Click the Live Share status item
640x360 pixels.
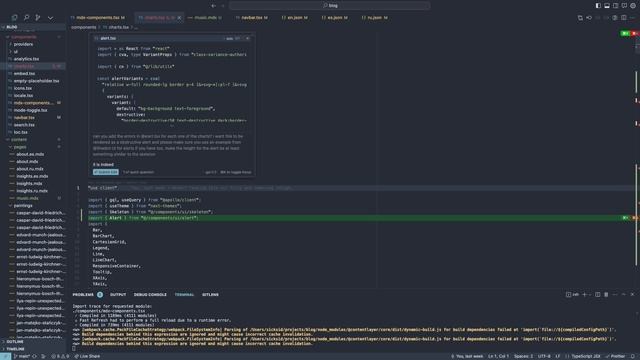pos(87,356)
